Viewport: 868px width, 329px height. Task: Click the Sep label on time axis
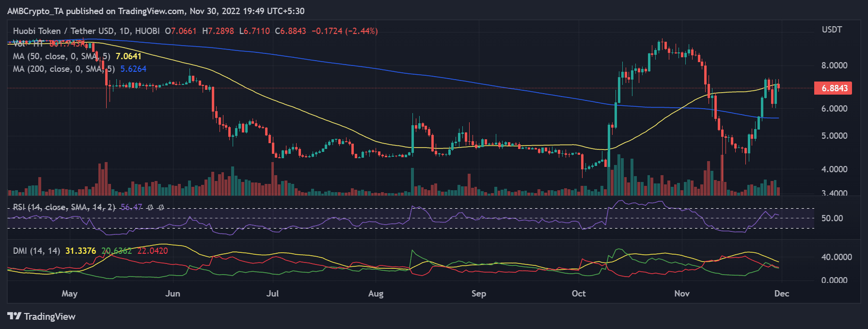point(479,294)
